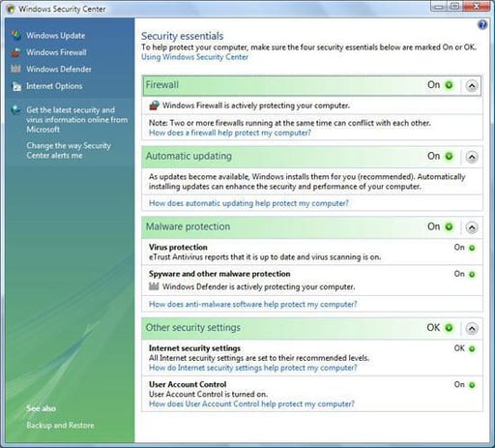The width and height of the screenshot is (495, 448).
Task: Click the green status light in Other security settings header
Action: [x=449, y=328]
